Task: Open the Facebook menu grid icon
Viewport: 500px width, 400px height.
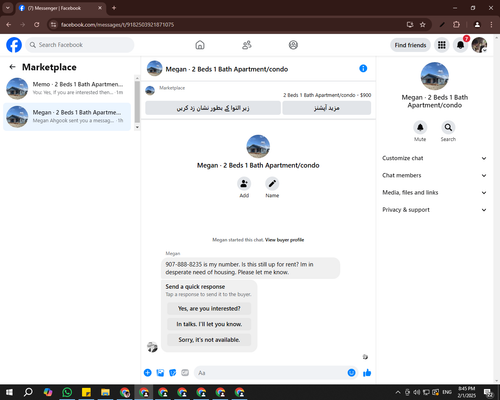Action: (442, 45)
